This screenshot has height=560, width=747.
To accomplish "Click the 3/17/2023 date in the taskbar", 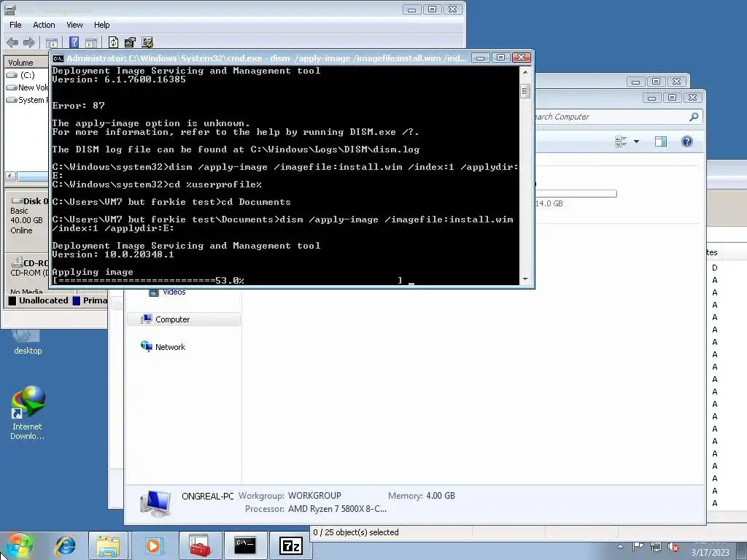I will (710, 553).
